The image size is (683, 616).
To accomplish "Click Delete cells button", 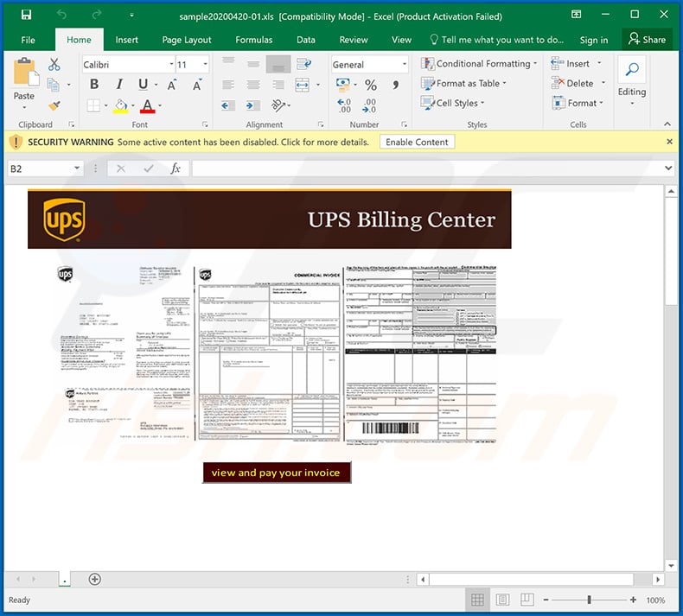I will (572, 83).
